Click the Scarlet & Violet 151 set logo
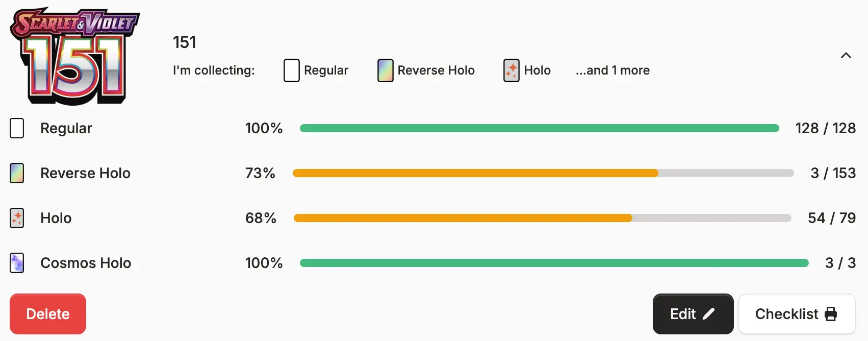 tap(75, 56)
